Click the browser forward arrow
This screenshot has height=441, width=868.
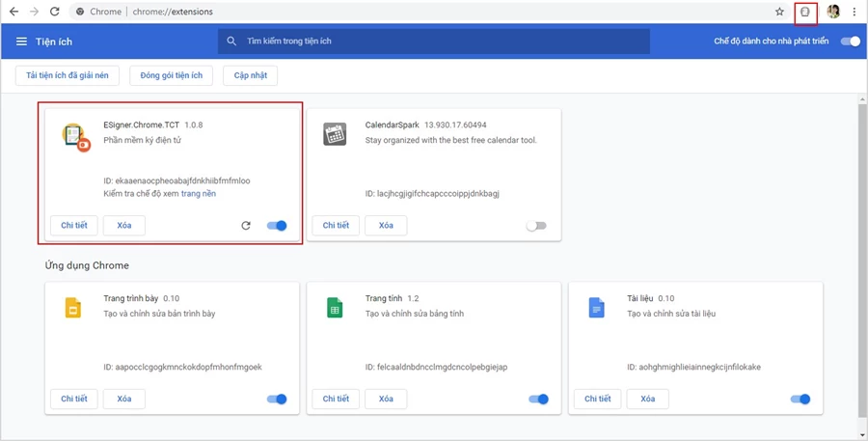[x=35, y=11]
